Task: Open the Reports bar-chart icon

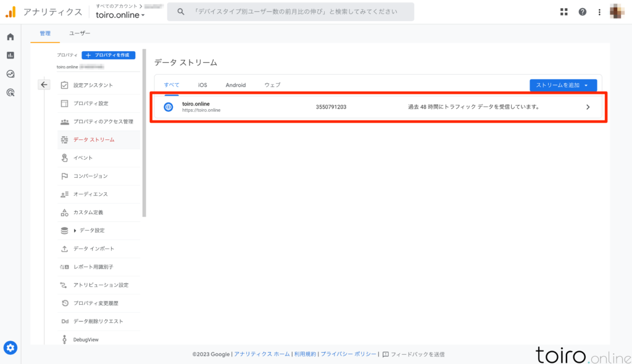Action: [x=10, y=56]
